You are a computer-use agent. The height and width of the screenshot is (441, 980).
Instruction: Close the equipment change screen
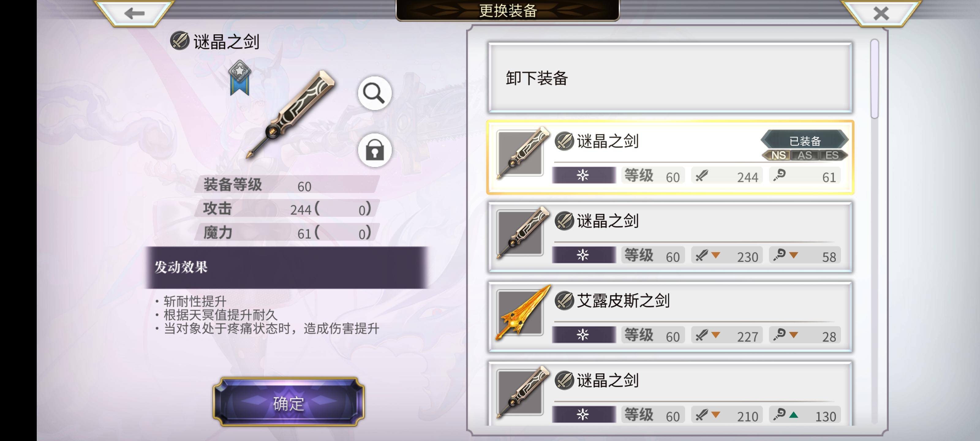881,13
